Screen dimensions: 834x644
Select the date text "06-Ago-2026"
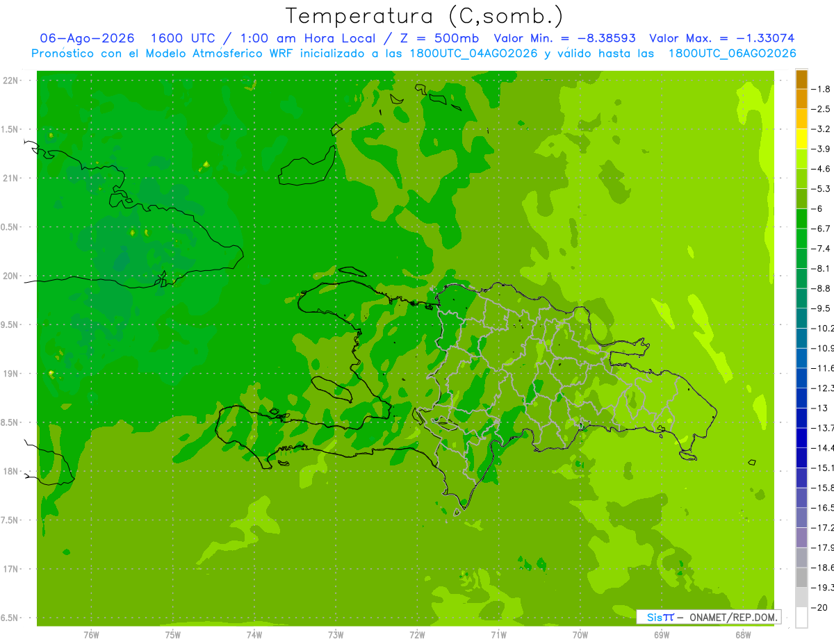coord(87,38)
